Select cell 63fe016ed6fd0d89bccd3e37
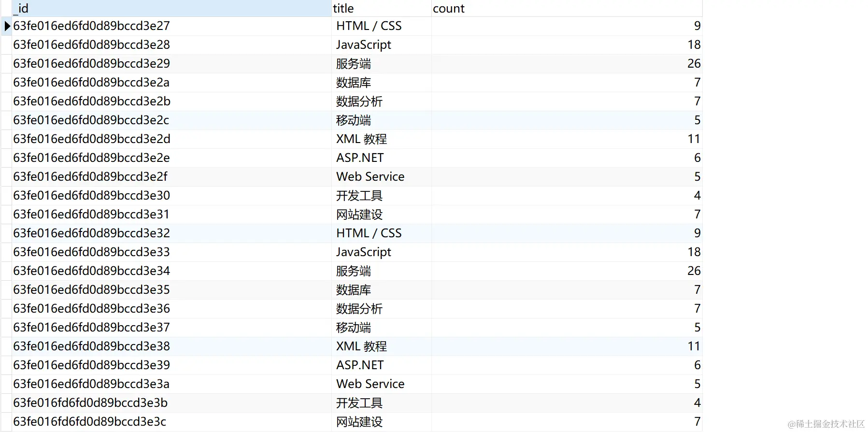This screenshot has width=868, height=432. click(171, 328)
